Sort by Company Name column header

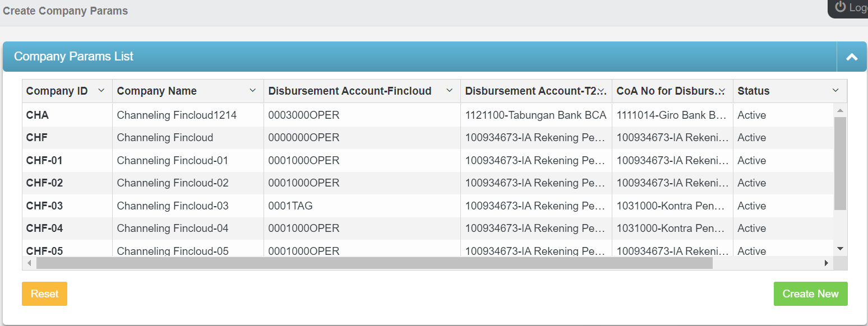point(157,91)
